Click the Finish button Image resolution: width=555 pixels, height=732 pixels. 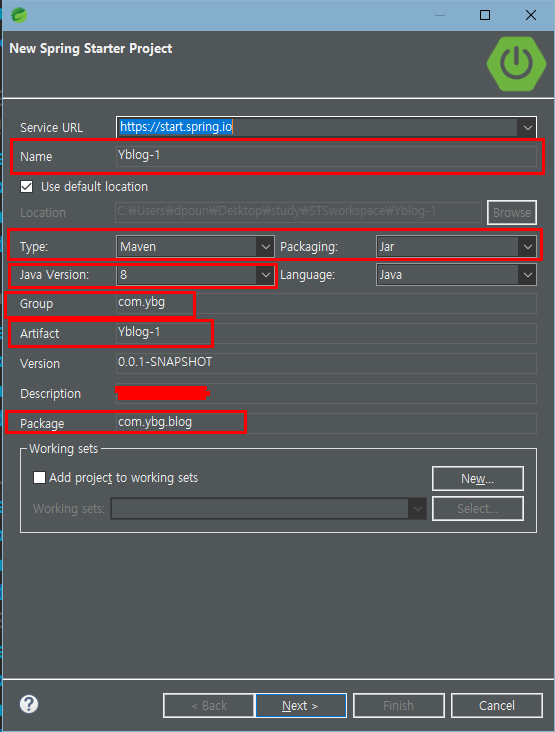[x=399, y=705]
